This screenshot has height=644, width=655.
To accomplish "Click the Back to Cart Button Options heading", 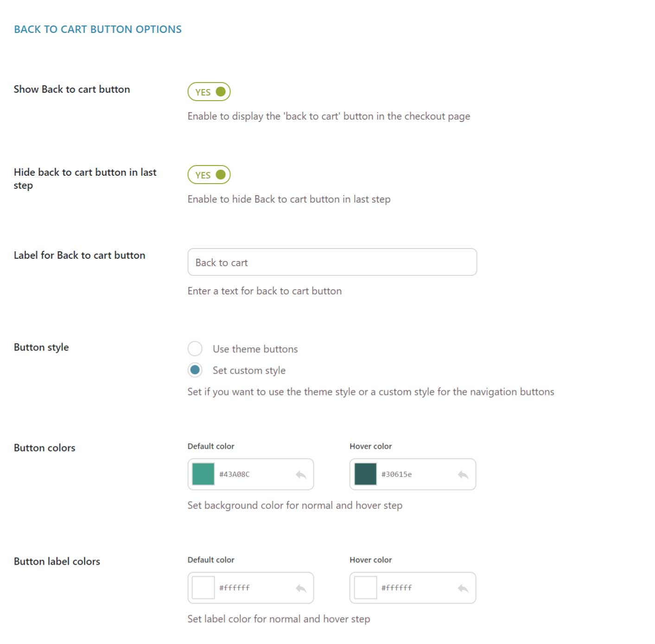I will pyautogui.click(x=98, y=29).
